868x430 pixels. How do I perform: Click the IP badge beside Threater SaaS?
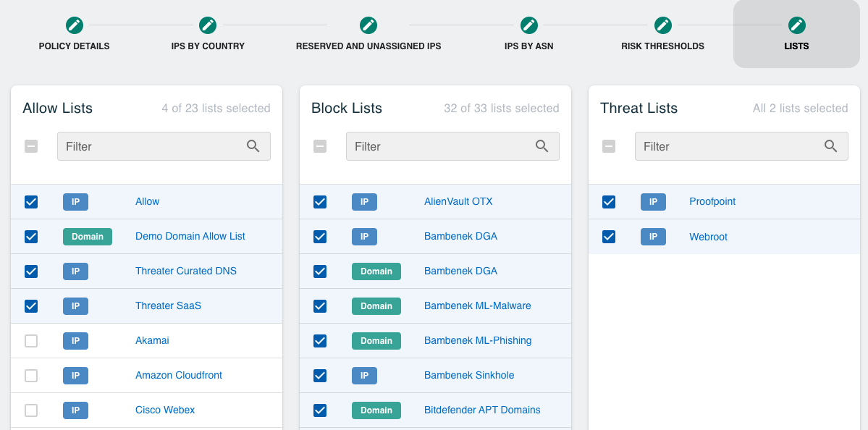coord(76,306)
